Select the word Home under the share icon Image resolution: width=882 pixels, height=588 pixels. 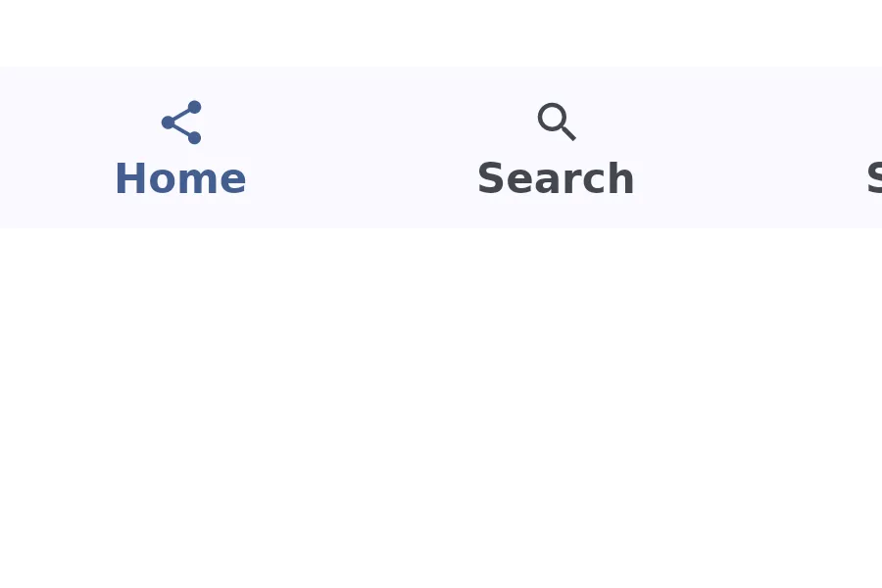click(180, 178)
